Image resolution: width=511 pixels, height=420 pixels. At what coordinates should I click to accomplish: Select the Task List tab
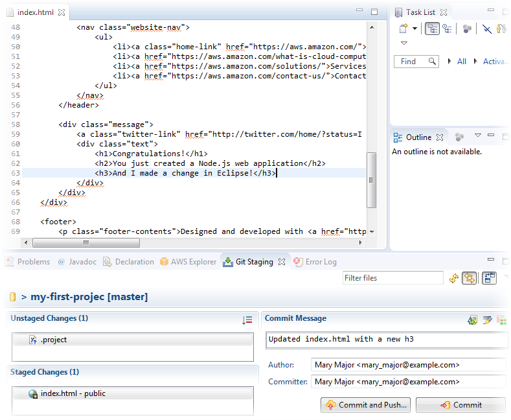tap(420, 12)
